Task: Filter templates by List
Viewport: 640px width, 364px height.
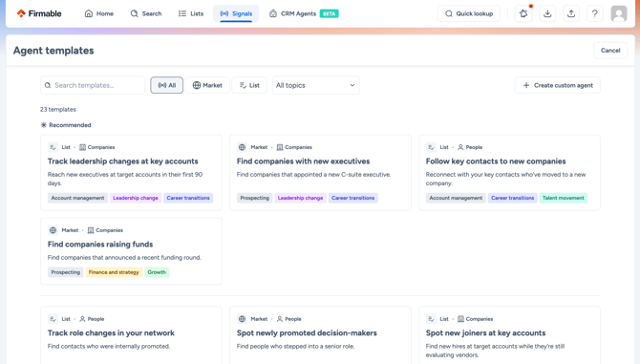Action: coord(249,85)
